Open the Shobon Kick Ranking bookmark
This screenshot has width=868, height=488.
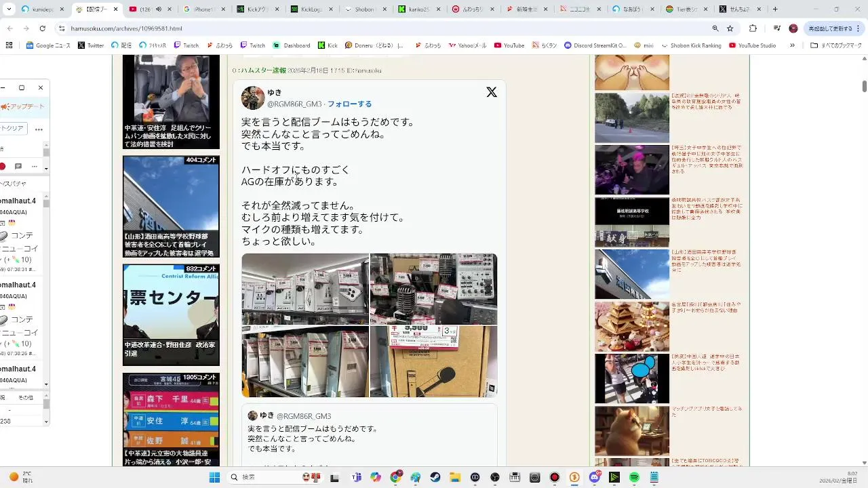[x=691, y=45]
